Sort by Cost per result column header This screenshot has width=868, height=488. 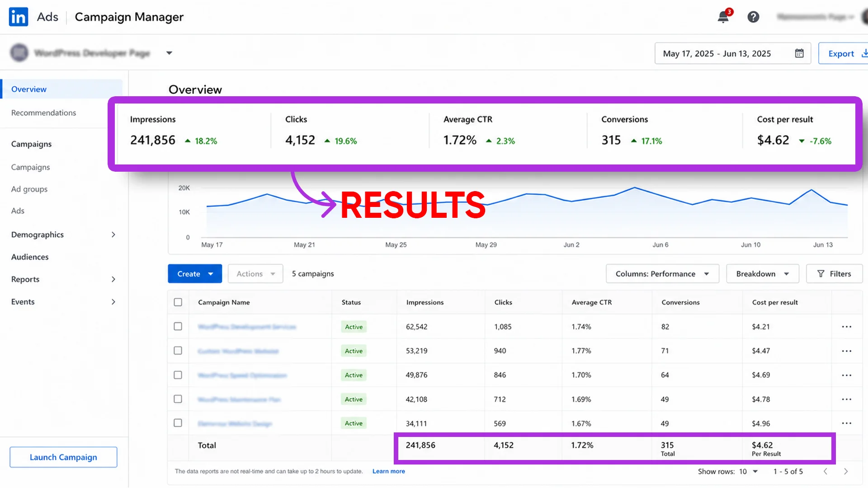[x=775, y=302]
